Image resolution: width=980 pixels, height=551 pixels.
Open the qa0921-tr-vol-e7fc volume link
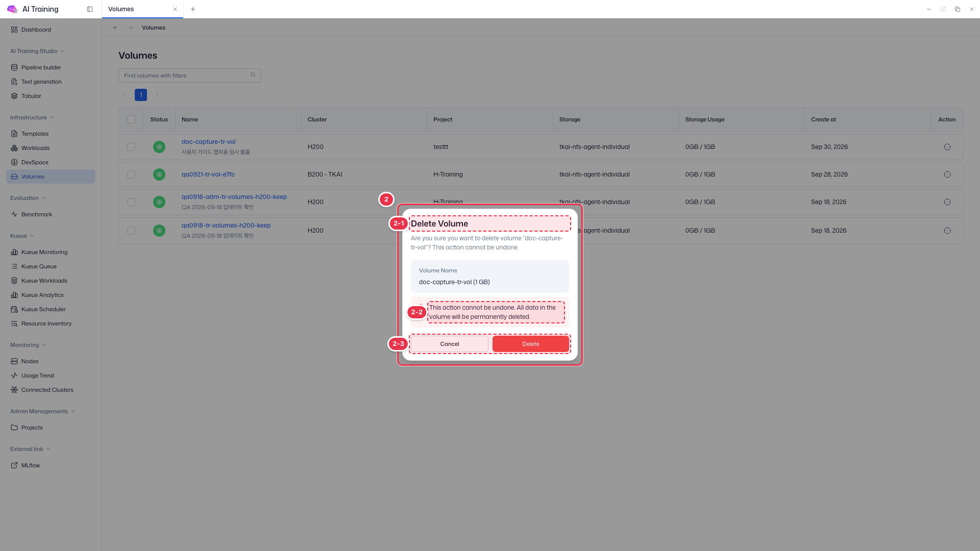point(208,174)
